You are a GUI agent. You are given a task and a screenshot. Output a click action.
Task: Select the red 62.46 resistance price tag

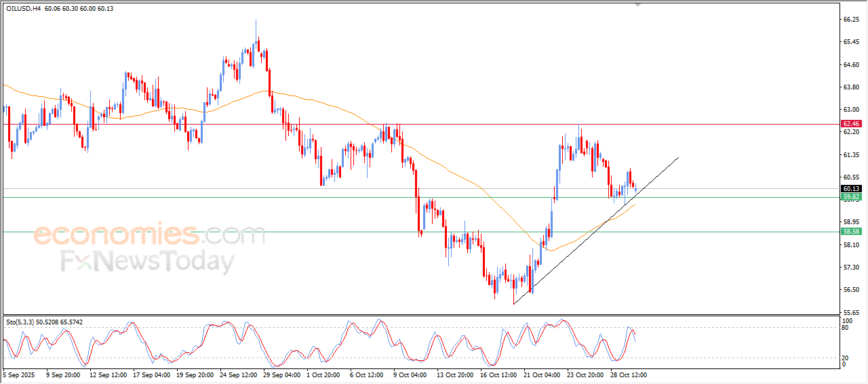point(850,124)
